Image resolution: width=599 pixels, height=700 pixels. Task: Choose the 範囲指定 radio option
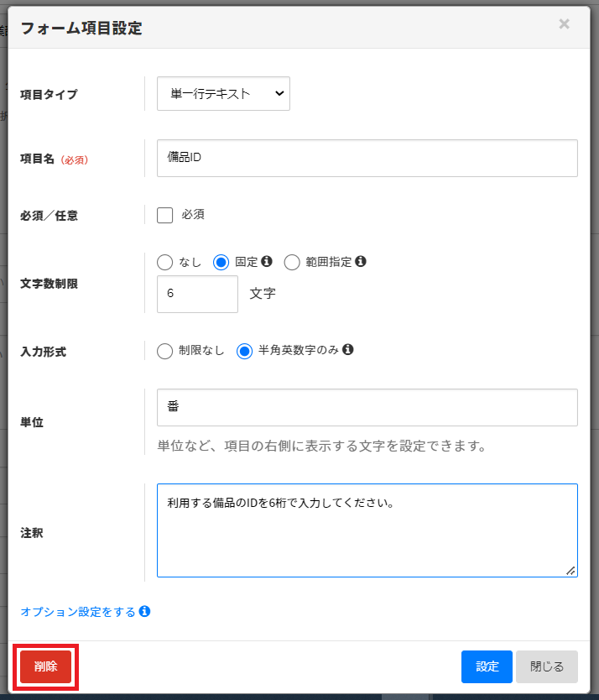pos(292,262)
